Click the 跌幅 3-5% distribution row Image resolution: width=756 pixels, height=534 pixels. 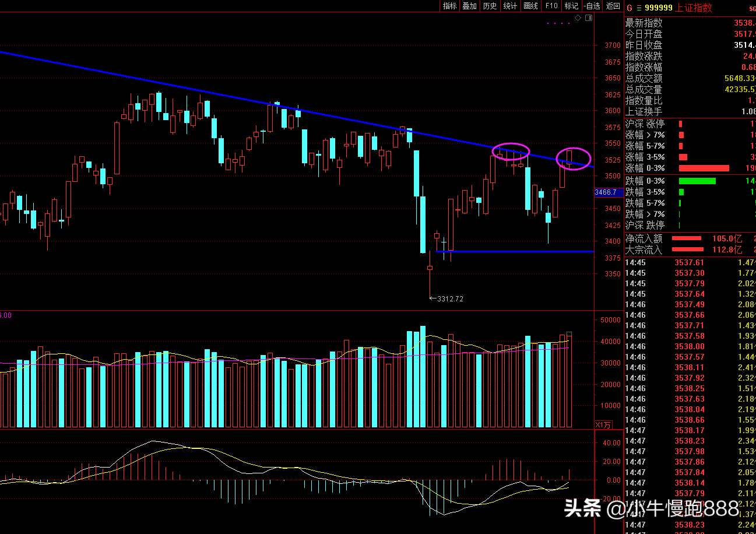click(690, 192)
